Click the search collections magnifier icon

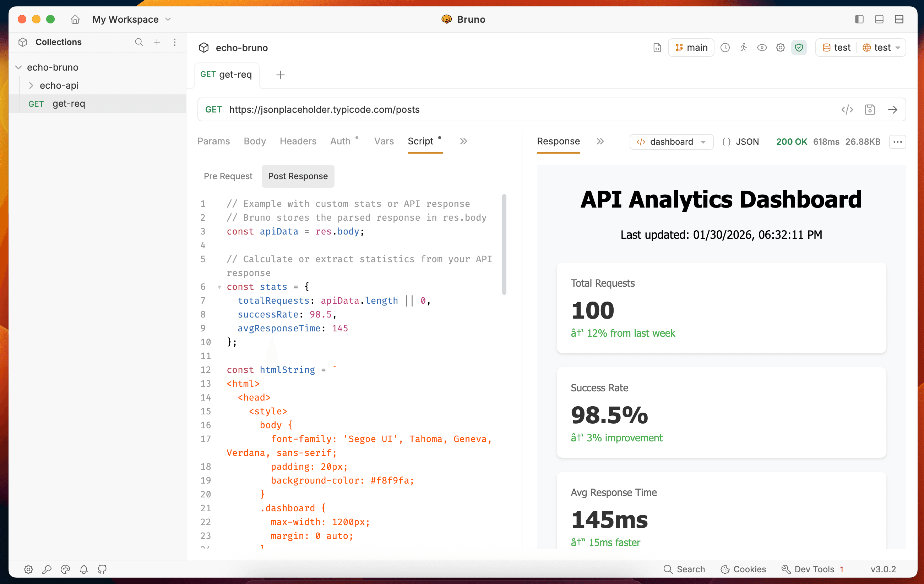[x=139, y=42]
